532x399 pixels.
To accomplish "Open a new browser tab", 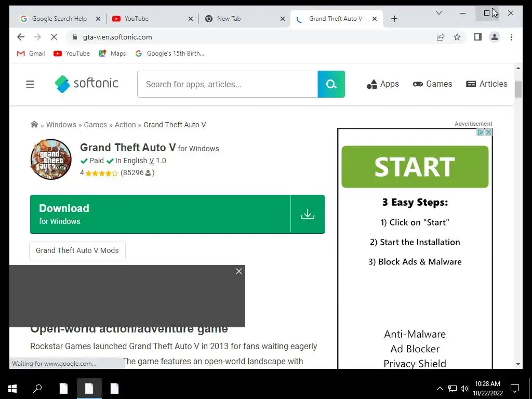I will coord(394,19).
